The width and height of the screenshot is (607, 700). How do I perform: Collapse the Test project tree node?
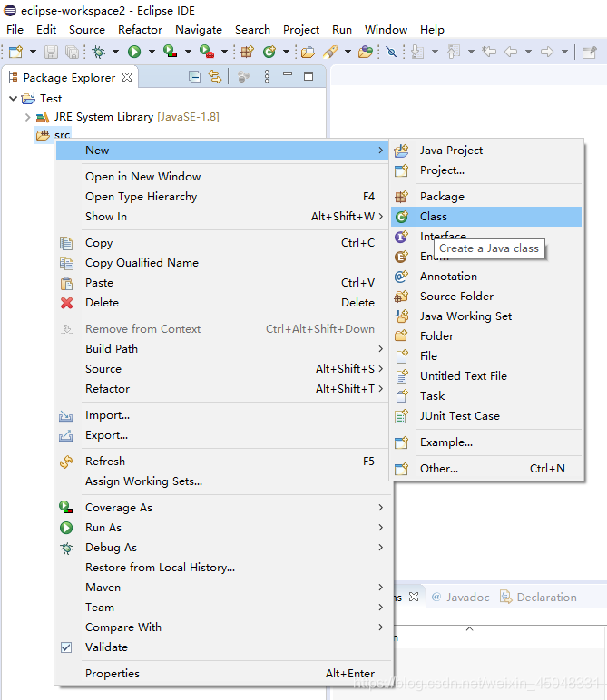[13, 98]
